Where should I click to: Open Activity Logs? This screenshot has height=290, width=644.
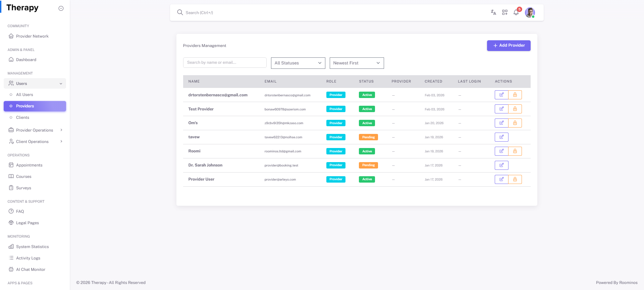click(x=35, y=258)
